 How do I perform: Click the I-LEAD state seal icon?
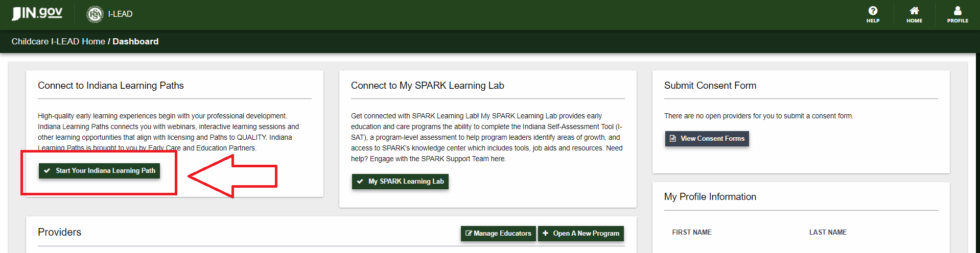point(95,14)
